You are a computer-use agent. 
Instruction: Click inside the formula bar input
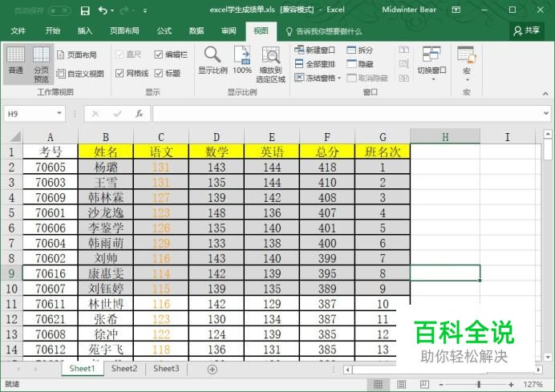tap(346, 114)
